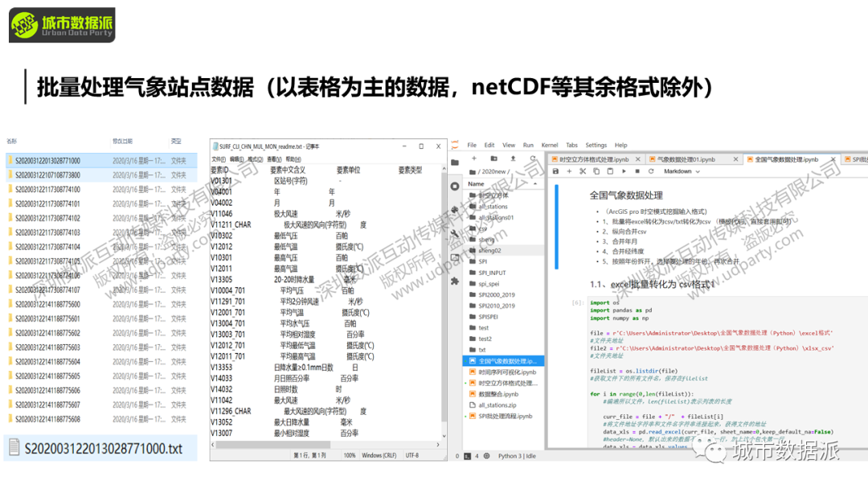Interrupt the kernel with the stop icon
Image resolution: width=868 pixels, height=489 pixels.
point(637,171)
